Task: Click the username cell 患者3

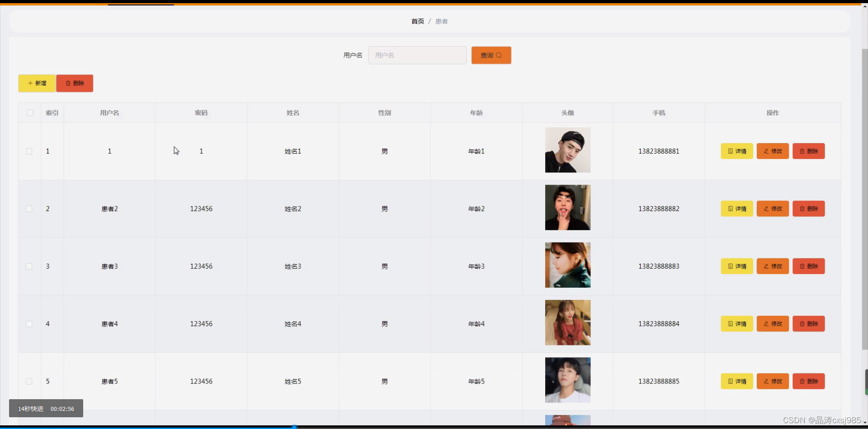Action: 109,266
